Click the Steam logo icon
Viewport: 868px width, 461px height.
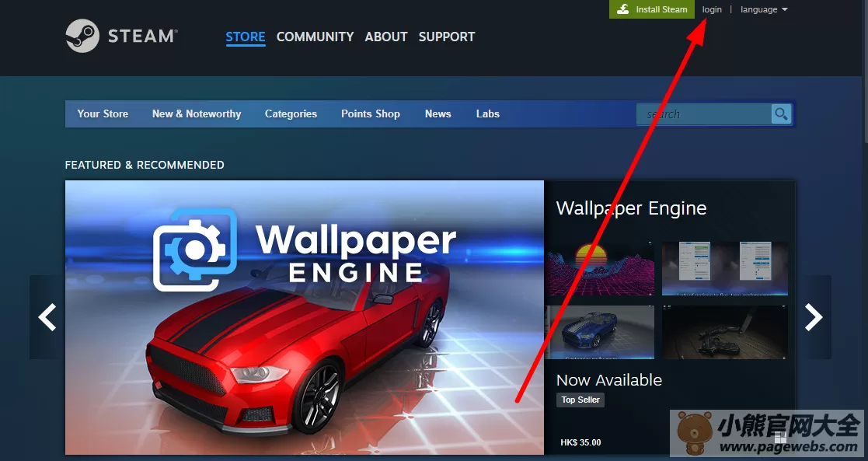tap(82, 36)
